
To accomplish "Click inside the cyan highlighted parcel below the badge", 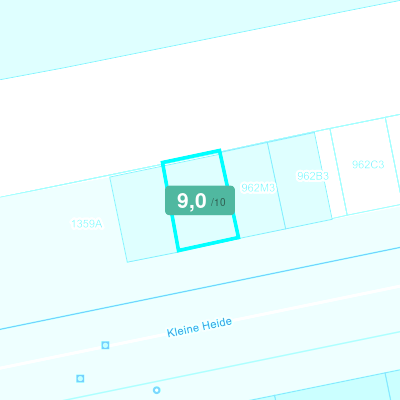I will (x=207, y=230).
